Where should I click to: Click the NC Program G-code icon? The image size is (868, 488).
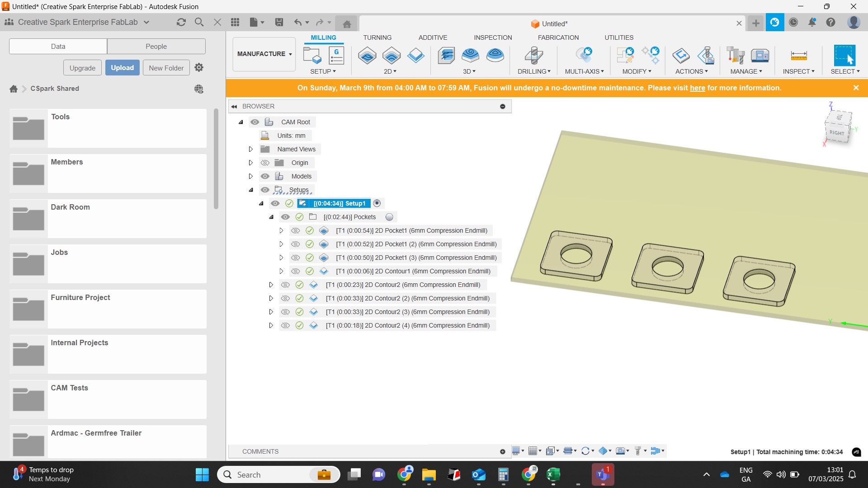336,56
